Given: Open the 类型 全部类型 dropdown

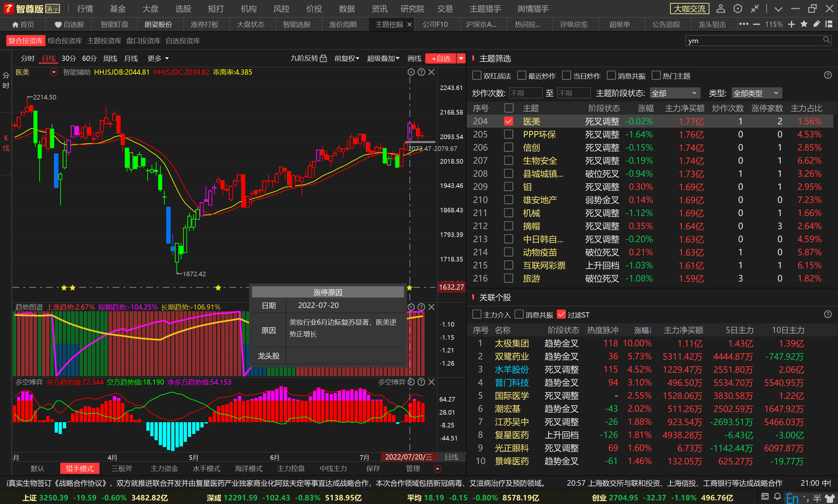Looking at the screenshot, I should (757, 93).
